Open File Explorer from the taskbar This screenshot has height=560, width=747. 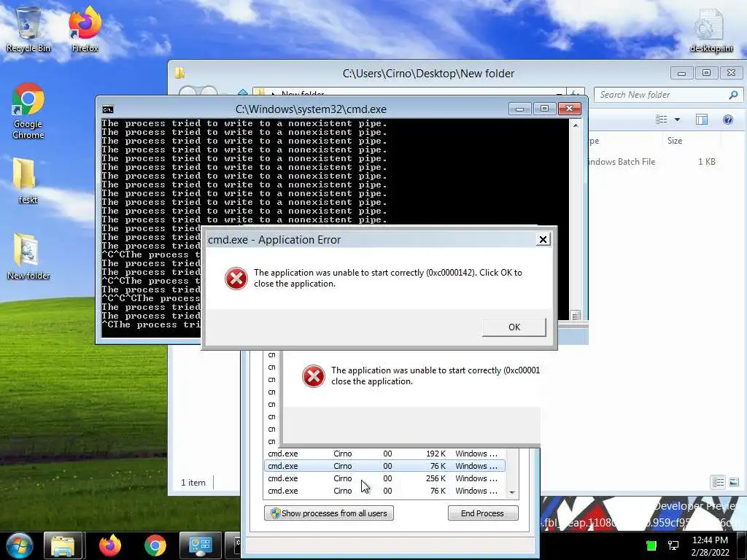click(63, 545)
